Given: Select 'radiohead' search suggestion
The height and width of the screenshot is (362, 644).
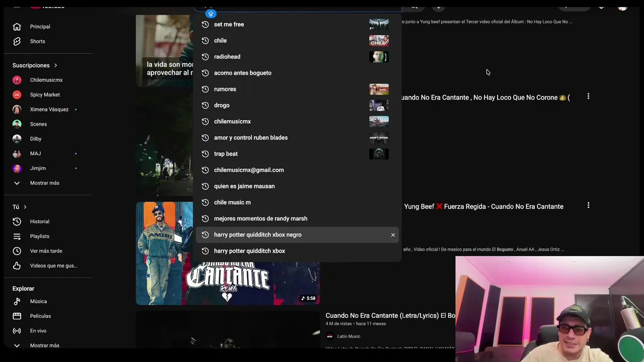Looking at the screenshot, I should pos(297,57).
